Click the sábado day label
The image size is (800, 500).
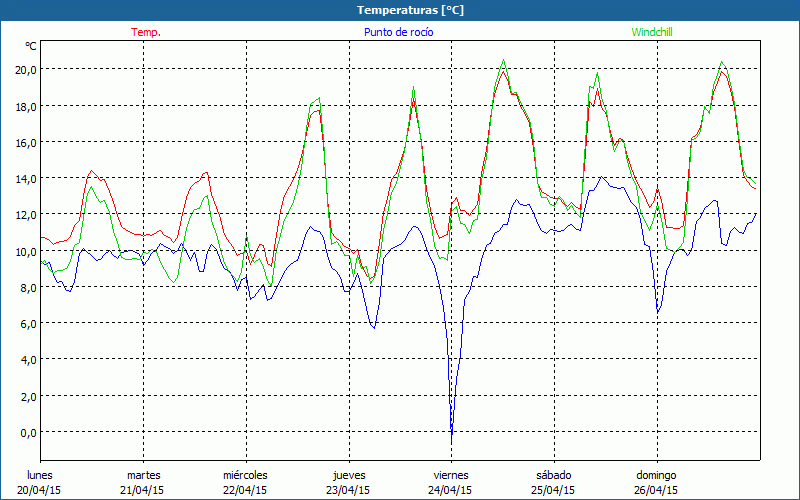(x=553, y=475)
